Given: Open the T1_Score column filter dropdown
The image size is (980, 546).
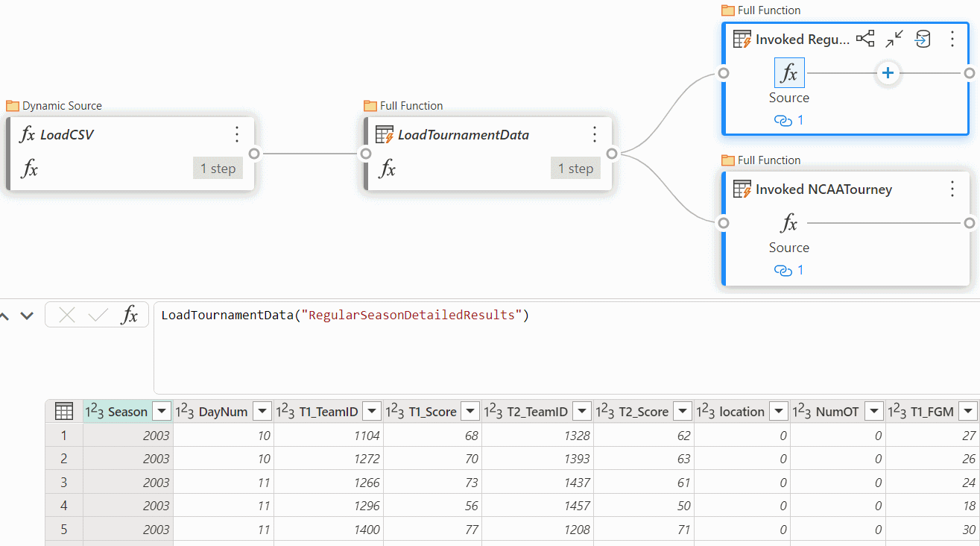Looking at the screenshot, I should [470, 411].
